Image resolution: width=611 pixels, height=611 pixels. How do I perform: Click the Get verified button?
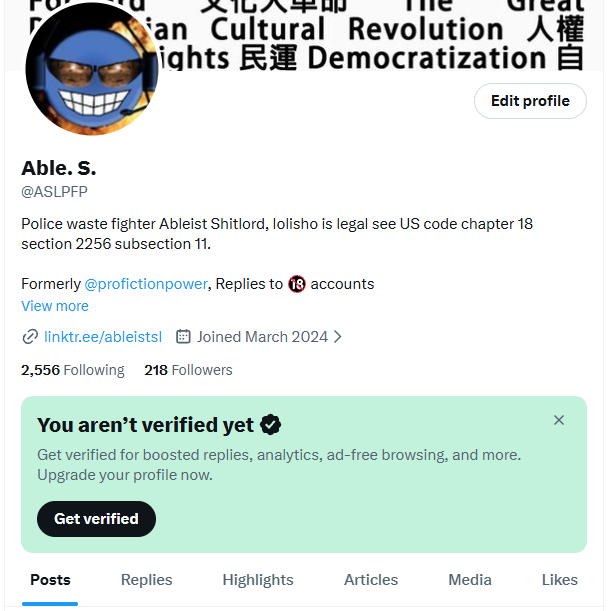(x=96, y=519)
